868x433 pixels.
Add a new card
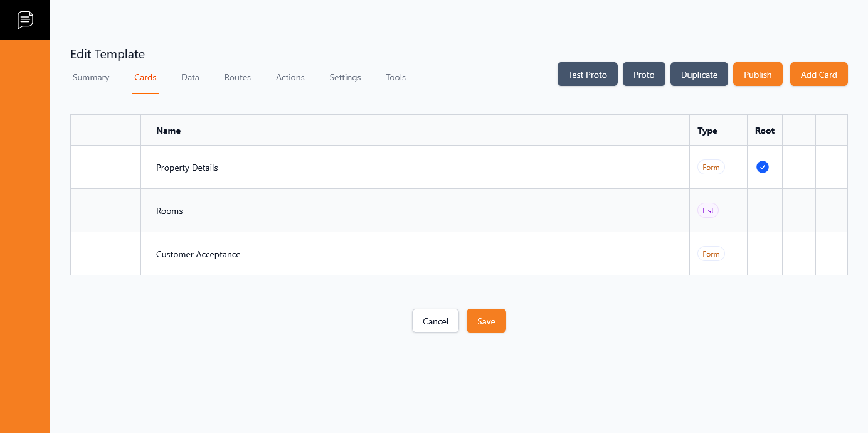(x=818, y=74)
